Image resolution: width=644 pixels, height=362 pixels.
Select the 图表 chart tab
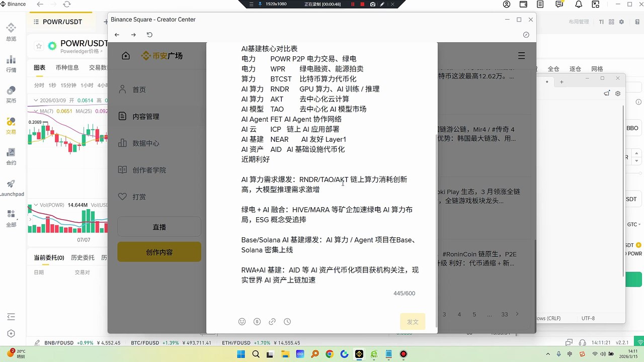[x=39, y=68]
